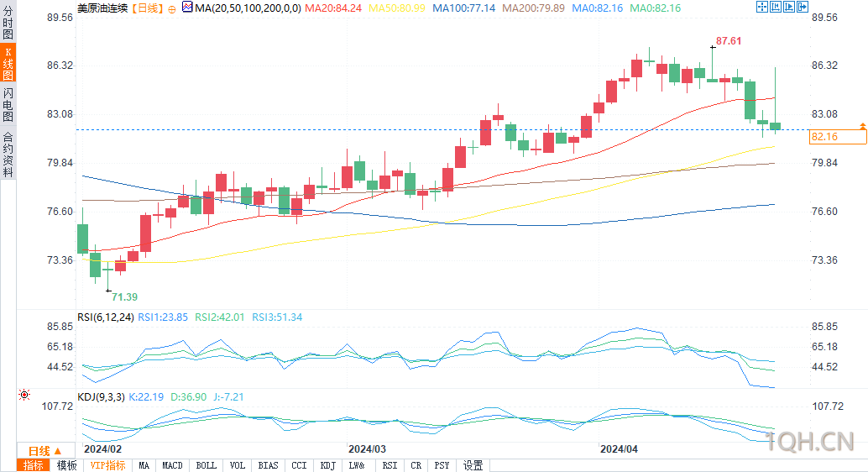Click the 87.61 high price marker
The width and height of the screenshot is (868, 472).
tap(729, 41)
